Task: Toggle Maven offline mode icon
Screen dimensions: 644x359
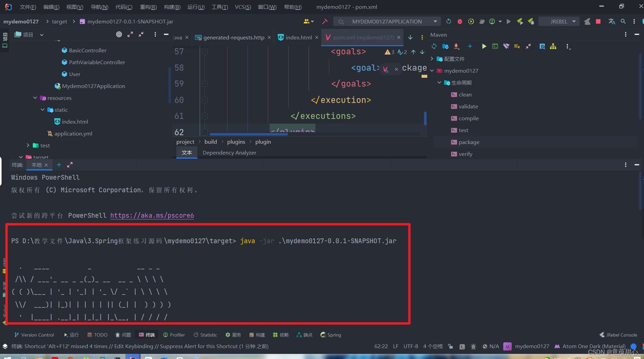Action: pos(506,46)
